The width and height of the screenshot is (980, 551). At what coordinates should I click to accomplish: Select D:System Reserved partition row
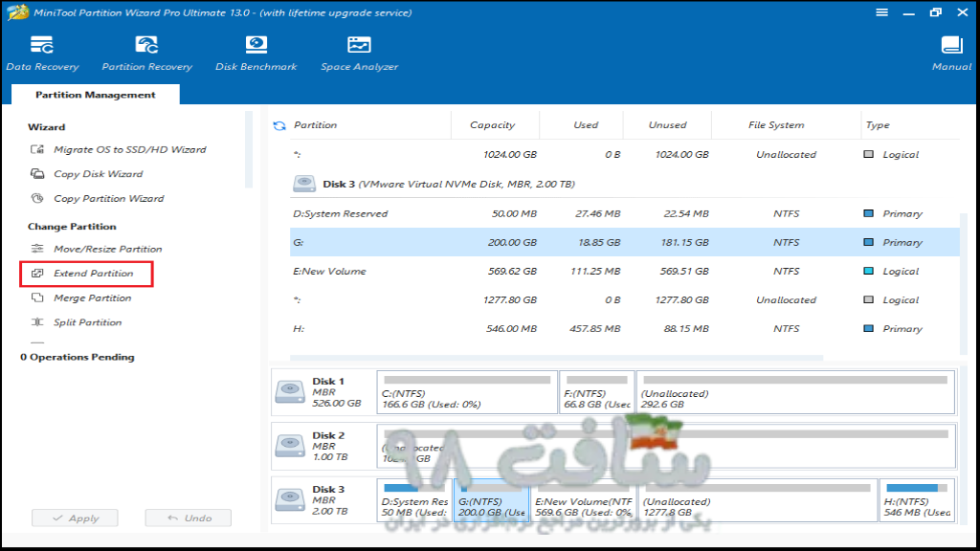tap(625, 213)
